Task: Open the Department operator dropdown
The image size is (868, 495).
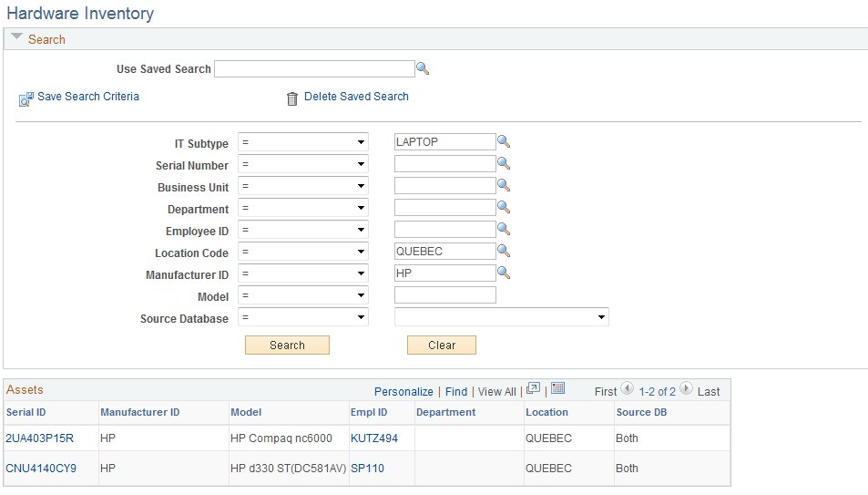Action: pos(303,208)
